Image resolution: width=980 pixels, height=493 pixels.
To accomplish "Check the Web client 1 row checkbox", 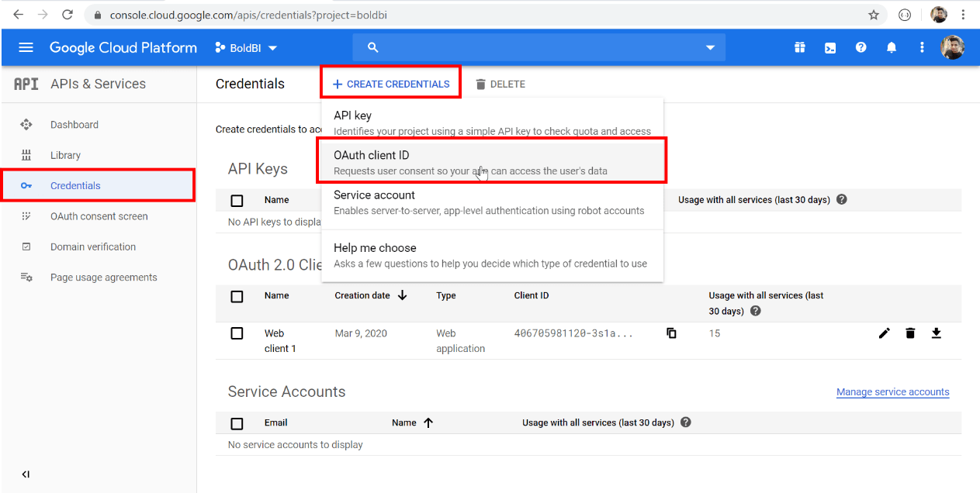I will (x=237, y=333).
